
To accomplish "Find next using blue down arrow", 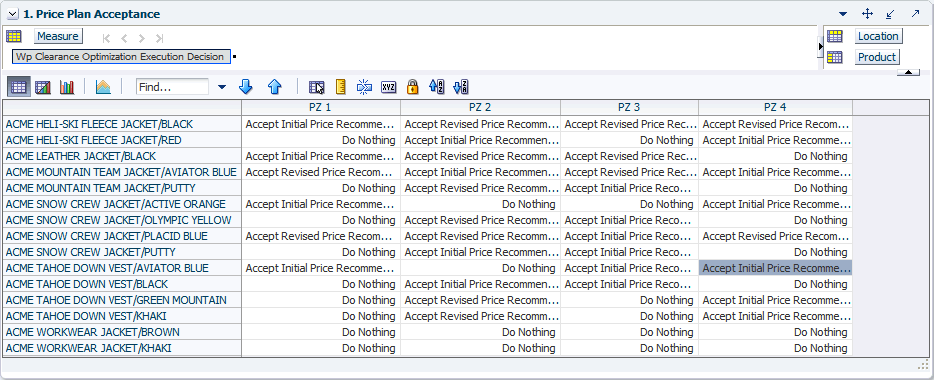I will 245,87.
